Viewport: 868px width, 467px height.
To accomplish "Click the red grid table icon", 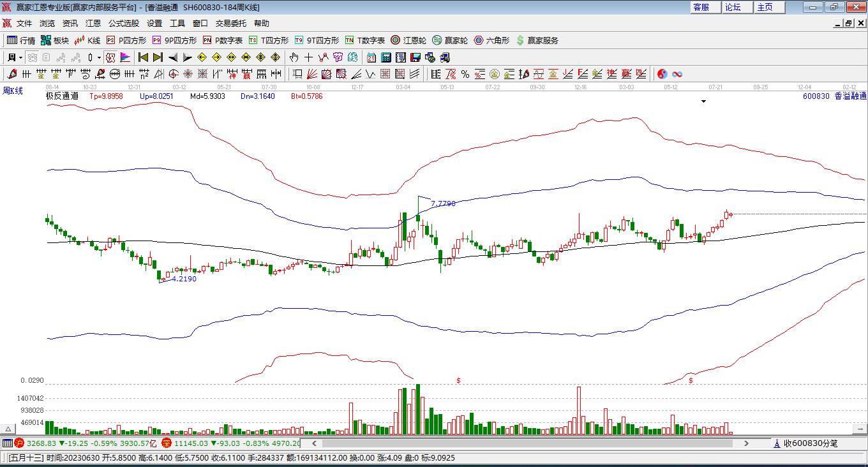I will click(x=385, y=74).
